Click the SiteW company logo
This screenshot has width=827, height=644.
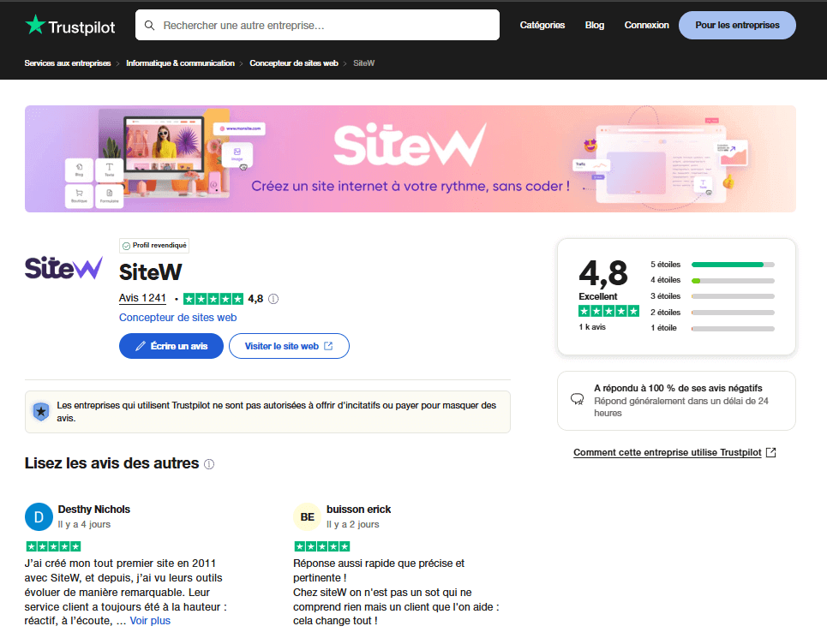(x=63, y=268)
